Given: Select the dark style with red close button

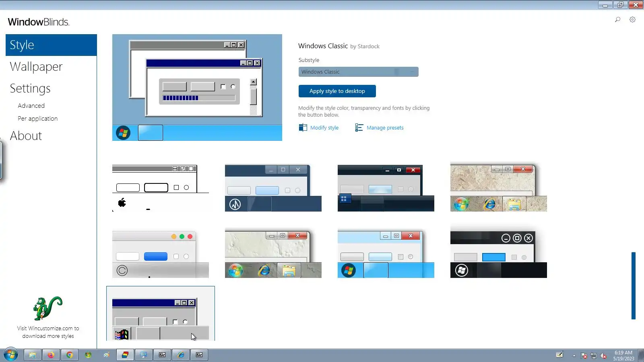Looking at the screenshot, I should point(386,188).
